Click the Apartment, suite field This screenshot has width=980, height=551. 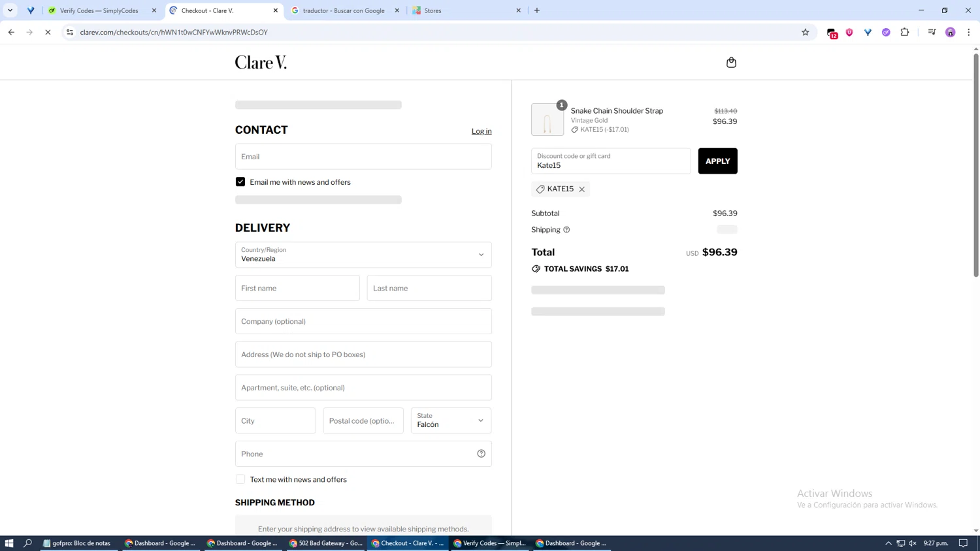(363, 388)
